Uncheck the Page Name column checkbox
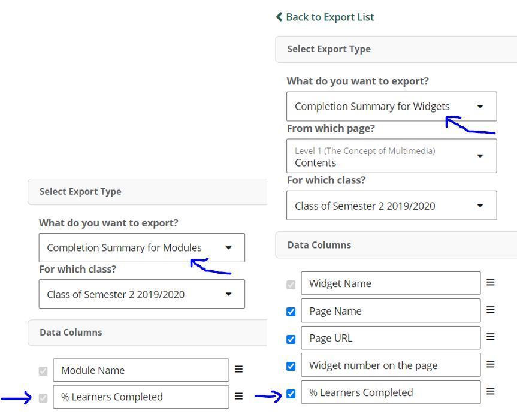517x420 pixels. tap(291, 312)
